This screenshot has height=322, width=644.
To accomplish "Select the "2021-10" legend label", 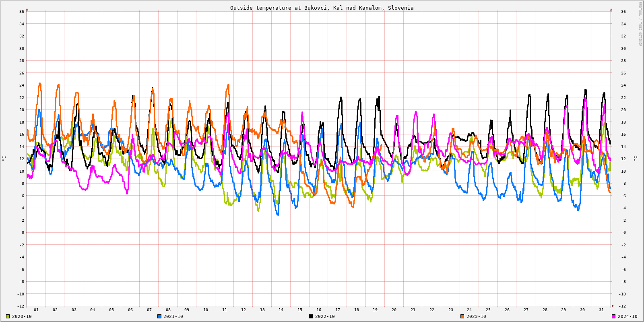I will tap(173, 316).
